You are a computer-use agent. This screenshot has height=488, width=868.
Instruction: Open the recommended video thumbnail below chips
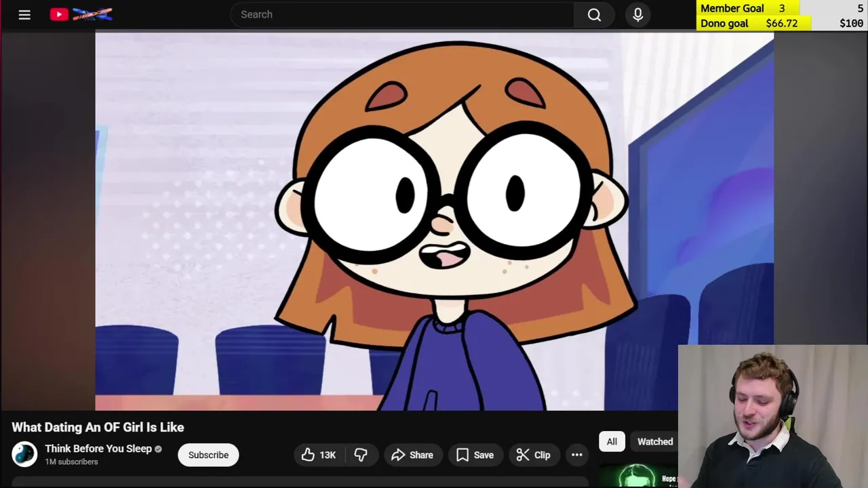pos(637,476)
